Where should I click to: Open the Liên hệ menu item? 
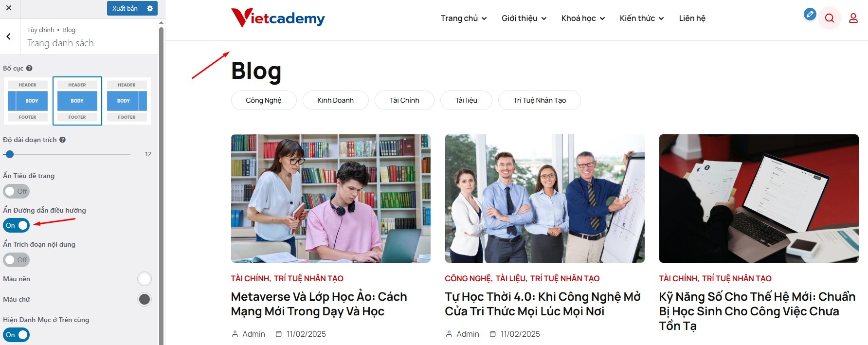pyautogui.click(x=692, y=18)
